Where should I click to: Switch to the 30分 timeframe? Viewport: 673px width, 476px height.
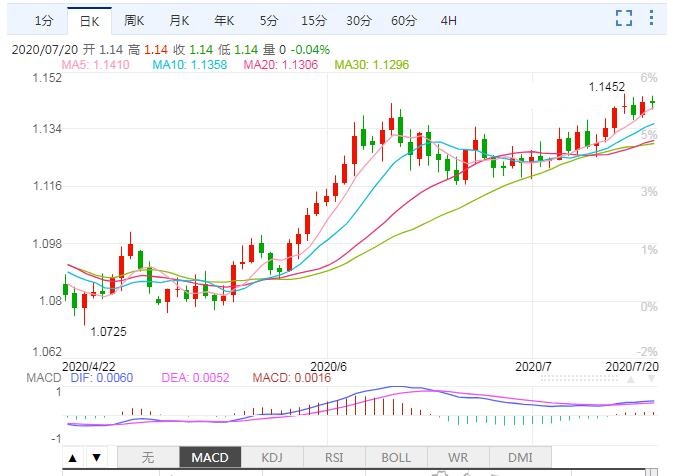(359, 20)
